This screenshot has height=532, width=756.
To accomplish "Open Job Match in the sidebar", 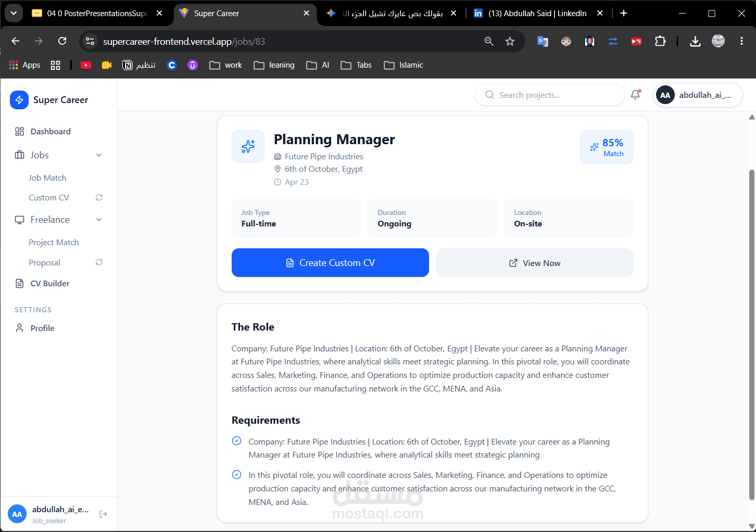I will click(x=47, y=178).
